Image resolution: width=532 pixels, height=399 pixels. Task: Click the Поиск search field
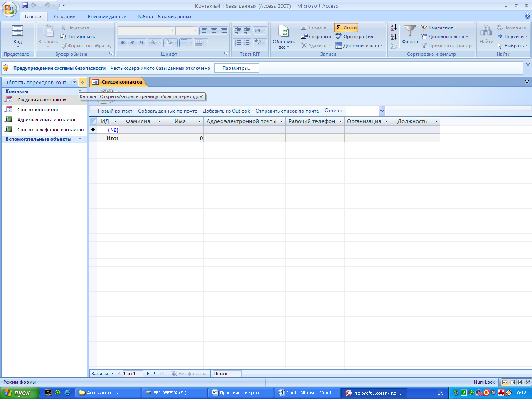point(227,374)
